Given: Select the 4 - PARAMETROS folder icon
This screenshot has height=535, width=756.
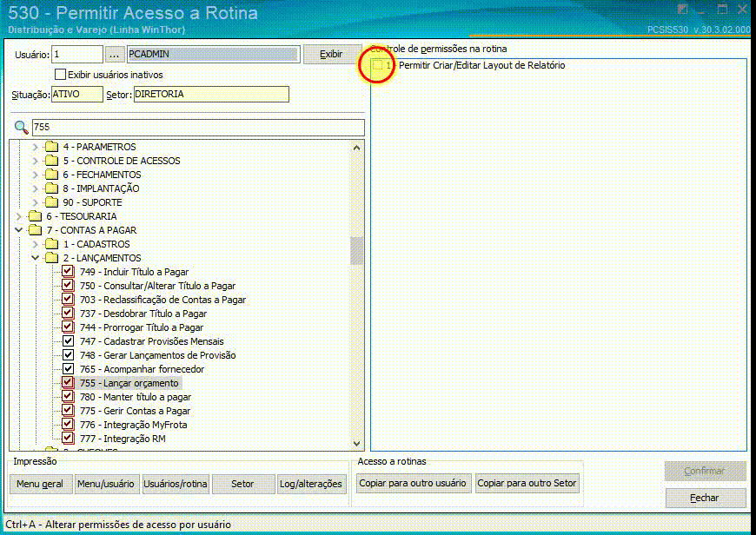Looking at the screenshot, I should 51,147.
